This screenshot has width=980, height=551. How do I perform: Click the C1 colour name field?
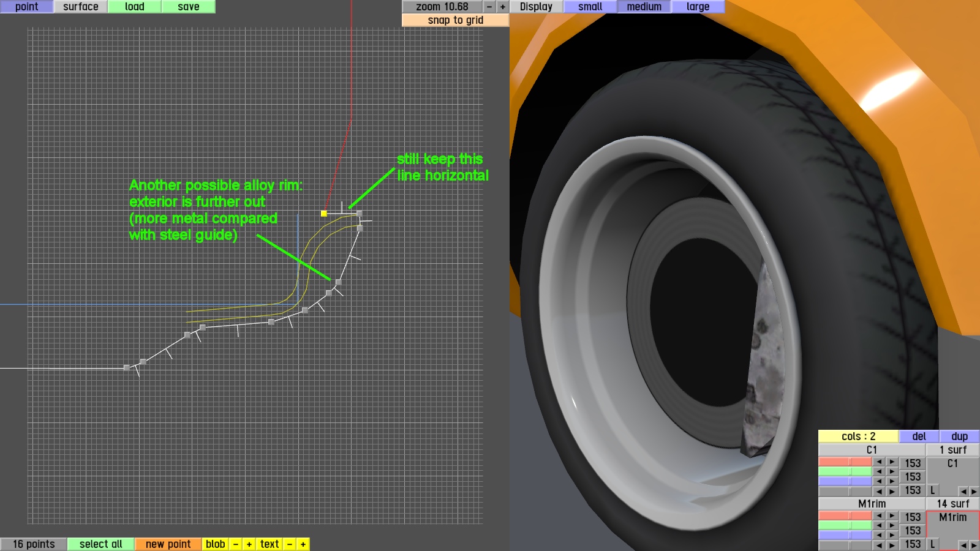coord(872,450)
